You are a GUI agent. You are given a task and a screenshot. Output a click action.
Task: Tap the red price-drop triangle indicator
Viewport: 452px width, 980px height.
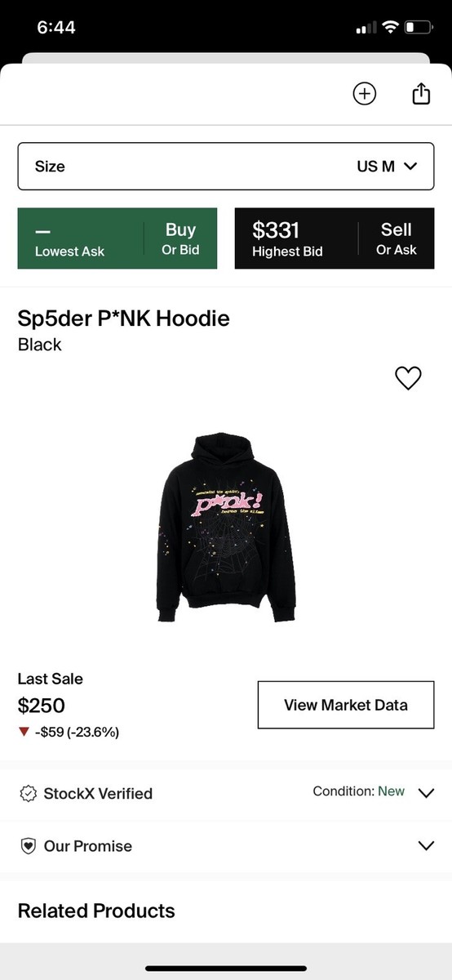point(24,732)
